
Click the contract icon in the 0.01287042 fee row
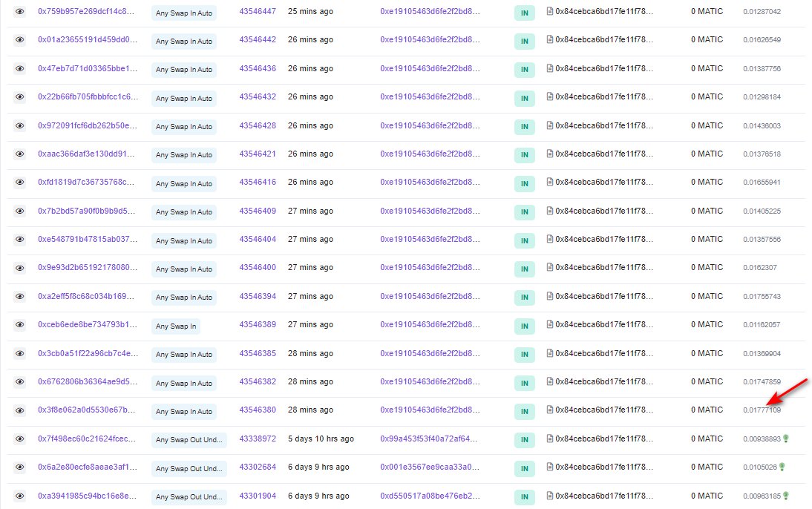pos(550,12)
